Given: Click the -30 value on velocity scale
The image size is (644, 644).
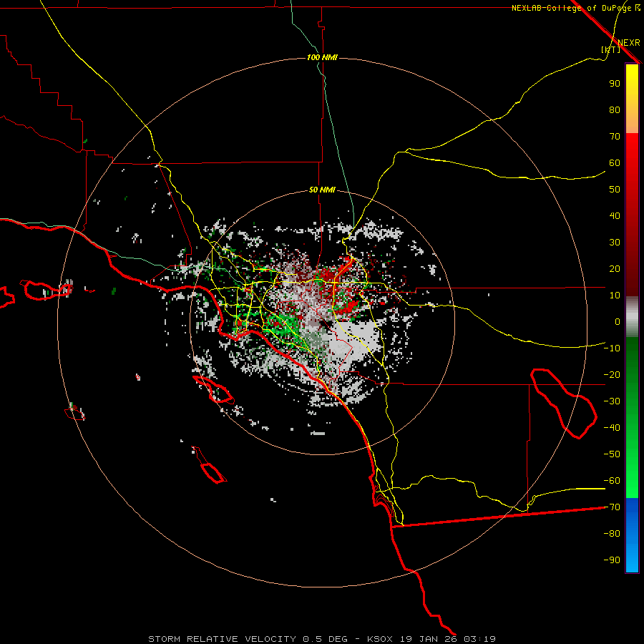Looking at the screenshot, I should (x=612, y=401).
